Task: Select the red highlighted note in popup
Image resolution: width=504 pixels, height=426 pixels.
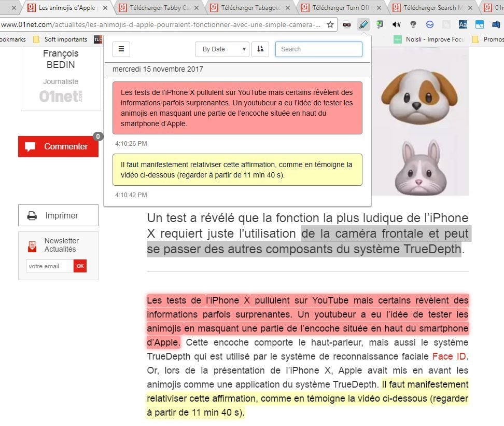Action: pos(237,108)
